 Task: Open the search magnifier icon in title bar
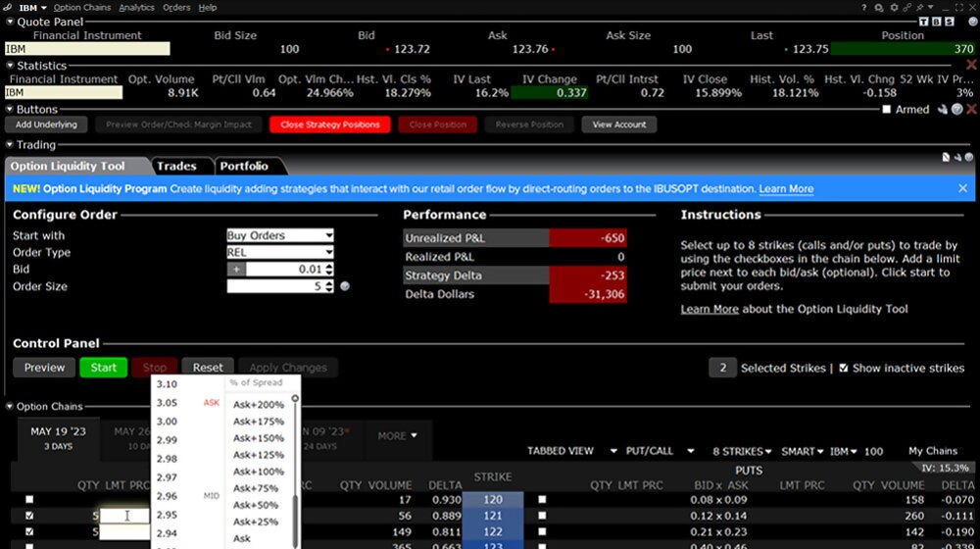879,8
